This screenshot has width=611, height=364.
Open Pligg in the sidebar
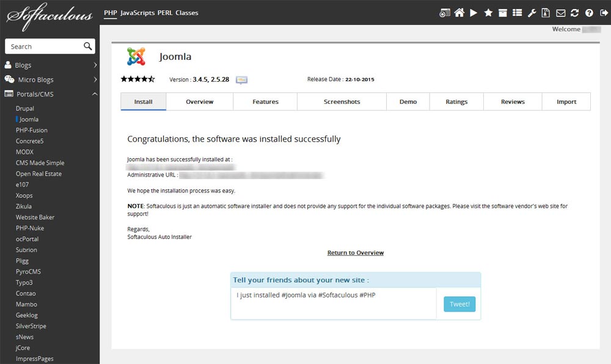(22, 261)
